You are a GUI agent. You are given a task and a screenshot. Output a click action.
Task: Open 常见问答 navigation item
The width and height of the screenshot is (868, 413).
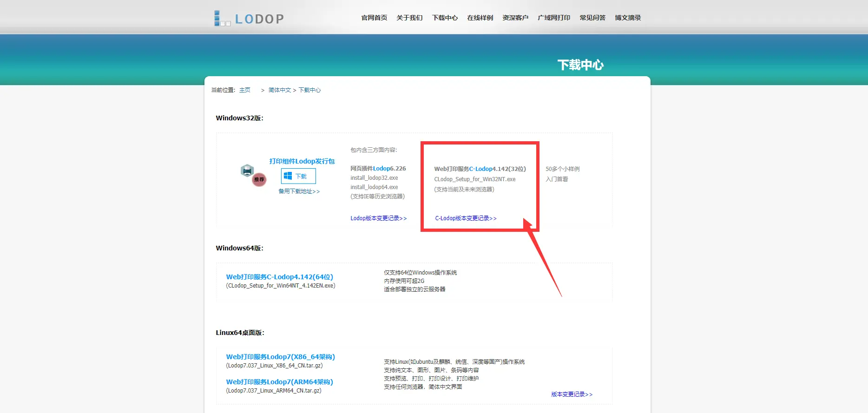(592, 18)
